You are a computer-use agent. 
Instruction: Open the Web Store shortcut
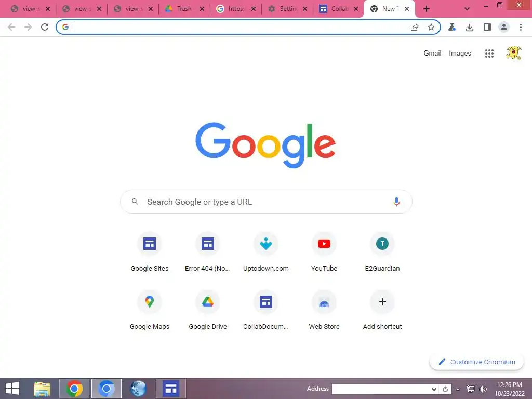click(324, 310)
